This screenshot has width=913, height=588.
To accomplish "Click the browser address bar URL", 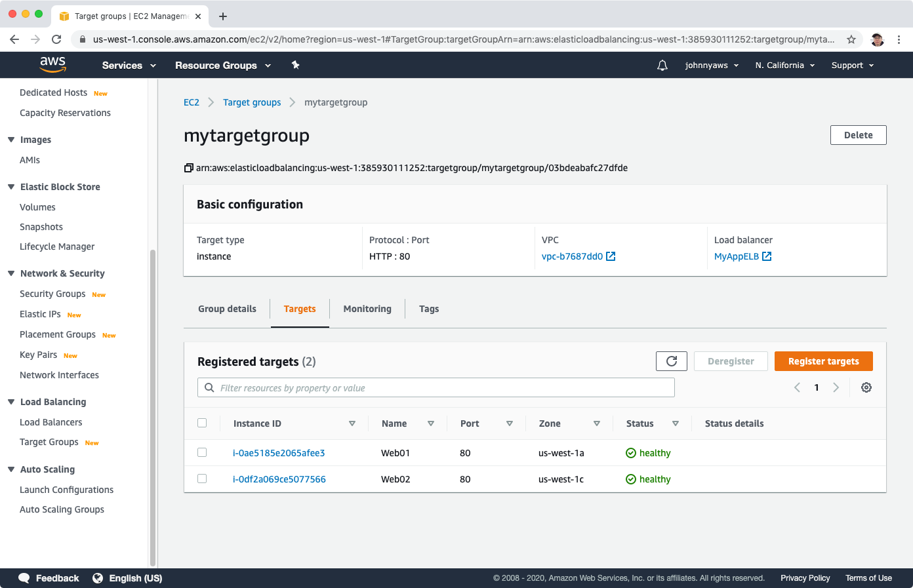I will click(464, 39).
